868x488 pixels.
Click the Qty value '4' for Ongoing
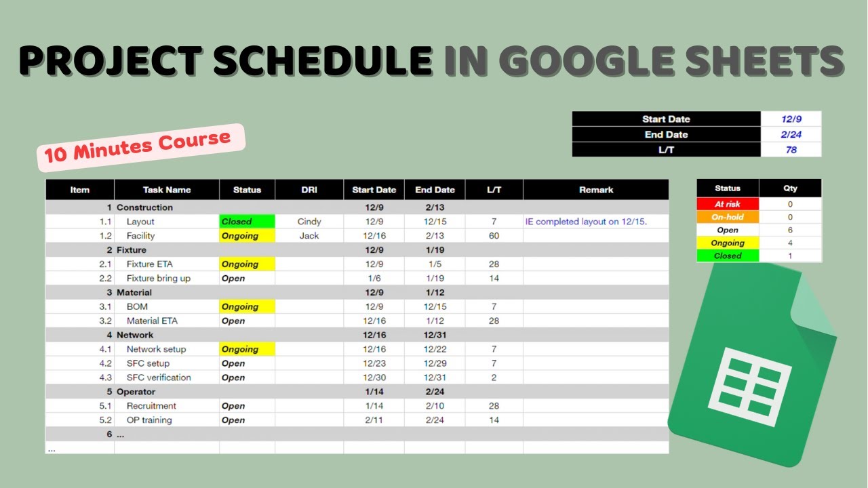click(x=790, y=243)
